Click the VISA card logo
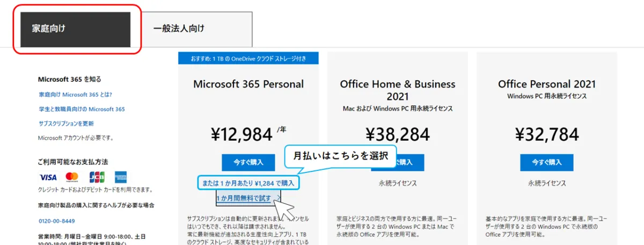 pos(48,177)
